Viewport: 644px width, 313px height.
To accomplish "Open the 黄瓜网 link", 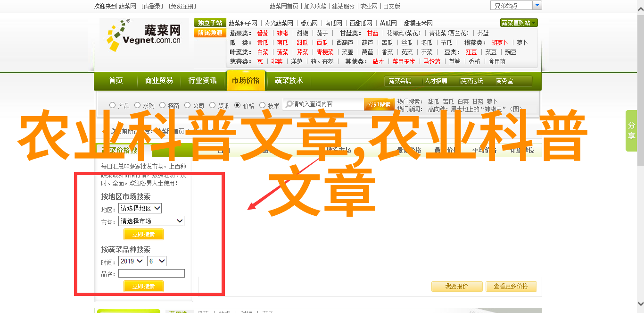I will (x=388, y=23).
